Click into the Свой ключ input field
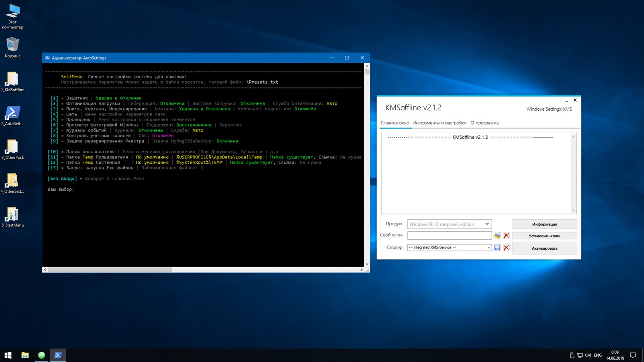 tap(450, 235)
